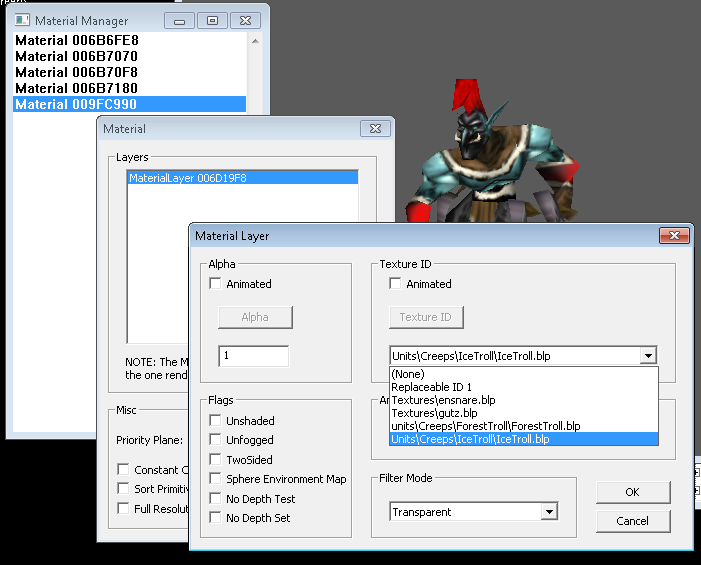Collapse the texture dropdown via its arrow

click(648, 356)
